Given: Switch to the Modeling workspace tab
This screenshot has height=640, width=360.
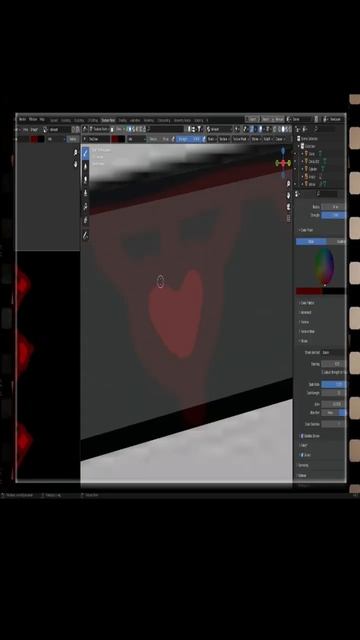Looking at the screenshot, I should [x=66, y=120].
